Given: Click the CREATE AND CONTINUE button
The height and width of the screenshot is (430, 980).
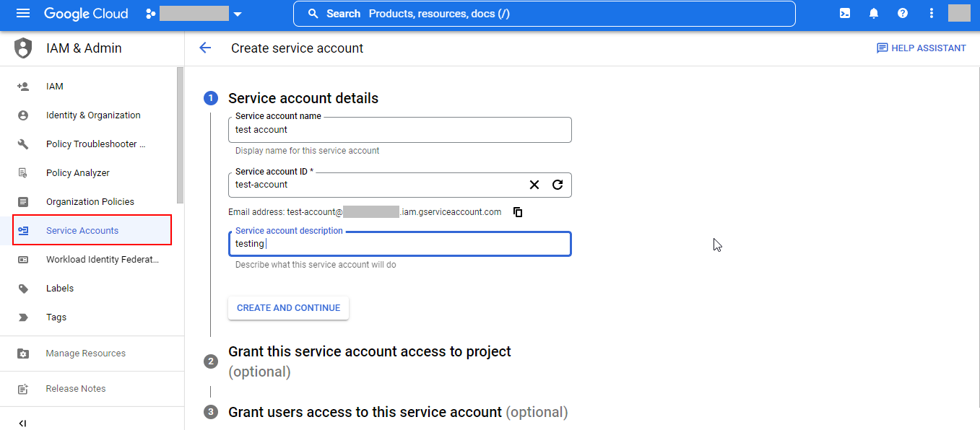Looking at the screenshot, I should tap(288, 308).
